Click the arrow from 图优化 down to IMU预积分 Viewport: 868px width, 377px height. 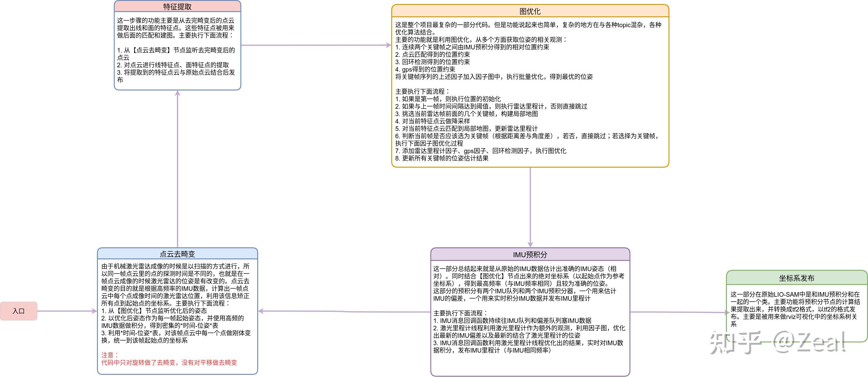pyautogui.click(x=530, y=207)
